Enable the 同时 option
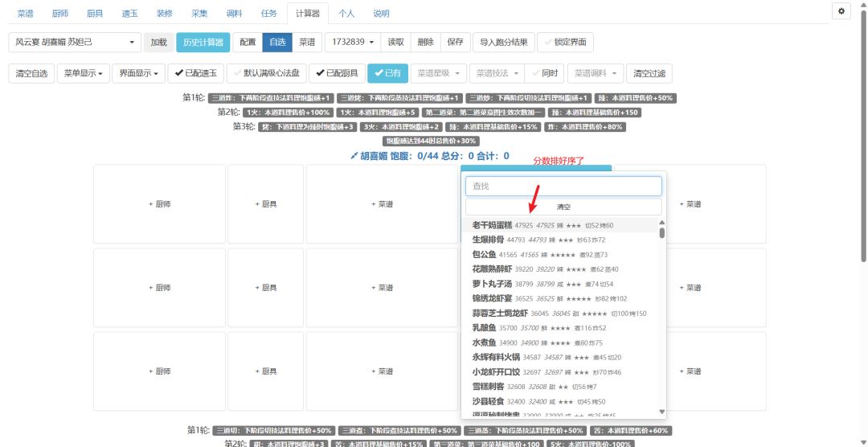868x447 pixels. tap(545, 73)
